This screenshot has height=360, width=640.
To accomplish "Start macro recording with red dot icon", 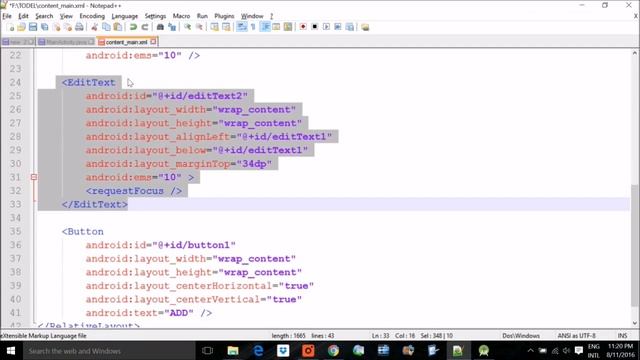I will tap(303, 27).
